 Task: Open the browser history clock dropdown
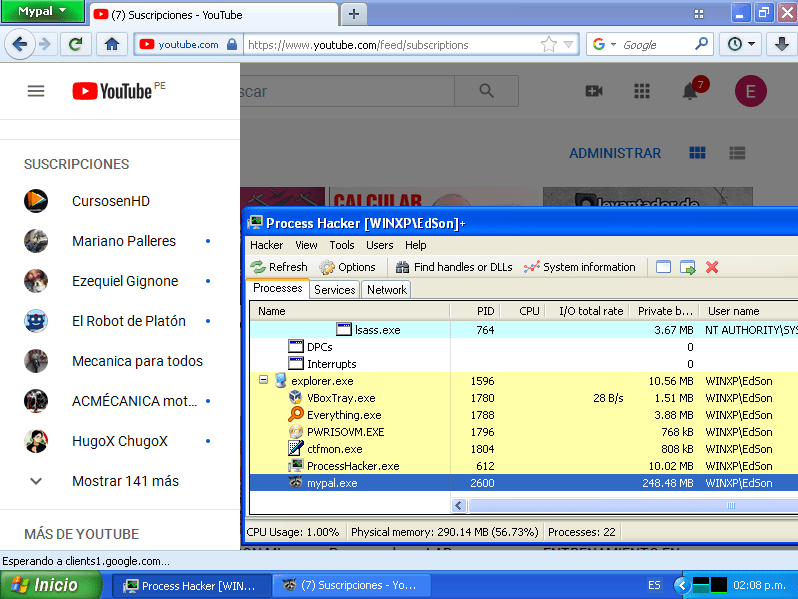tap(740, 44)
